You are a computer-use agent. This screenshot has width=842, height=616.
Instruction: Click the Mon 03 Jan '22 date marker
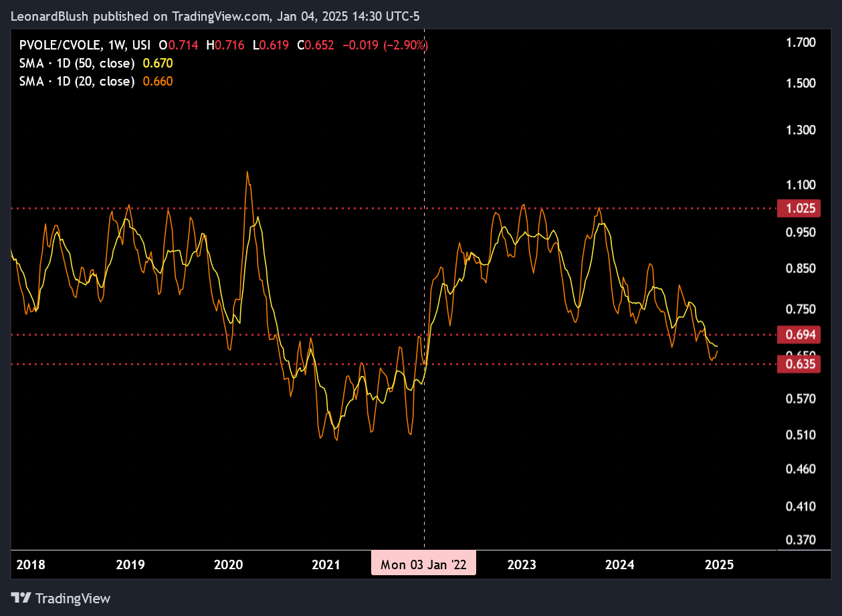coord(424,564)
